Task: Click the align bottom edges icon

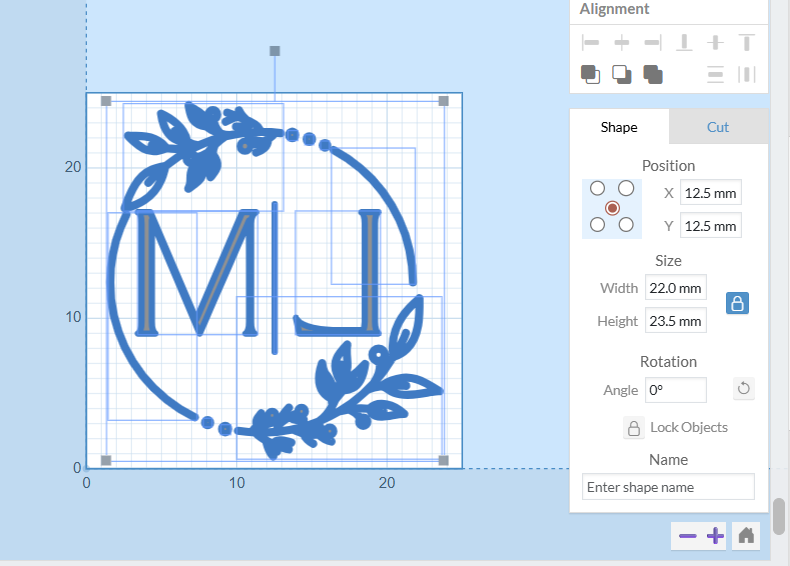Action: coord(684,42)
